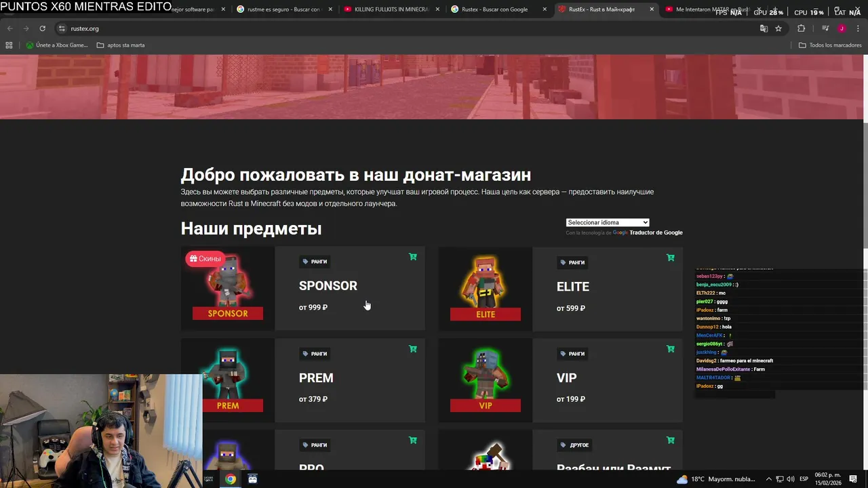Open the SPONSOR character thumbnail
Viewport: 868px width, 488px height.
pyautogui.click(x=228, y=289)
